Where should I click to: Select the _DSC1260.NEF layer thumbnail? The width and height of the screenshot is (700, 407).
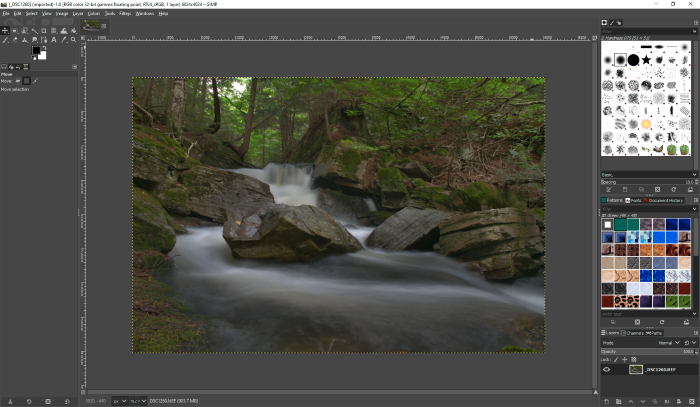click(635, 369)
